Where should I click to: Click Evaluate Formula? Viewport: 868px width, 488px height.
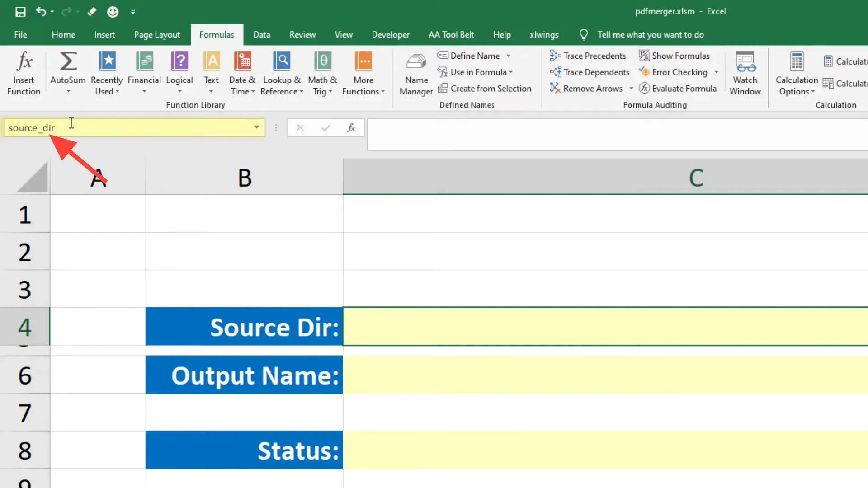(x=678, y=88)
